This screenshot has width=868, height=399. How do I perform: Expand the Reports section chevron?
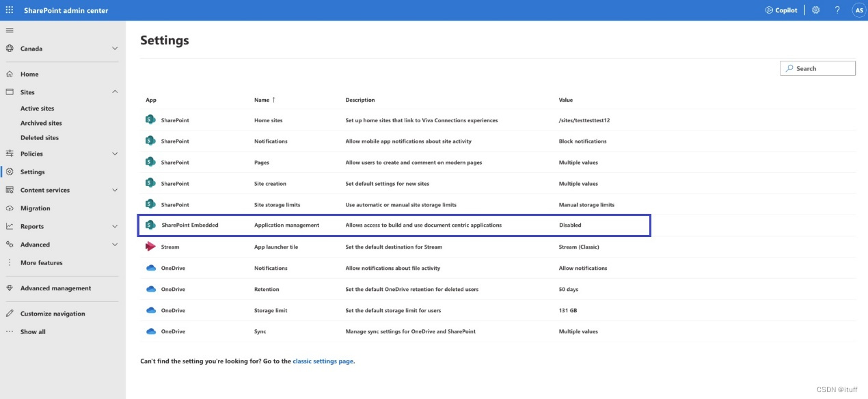coord(115,226)
